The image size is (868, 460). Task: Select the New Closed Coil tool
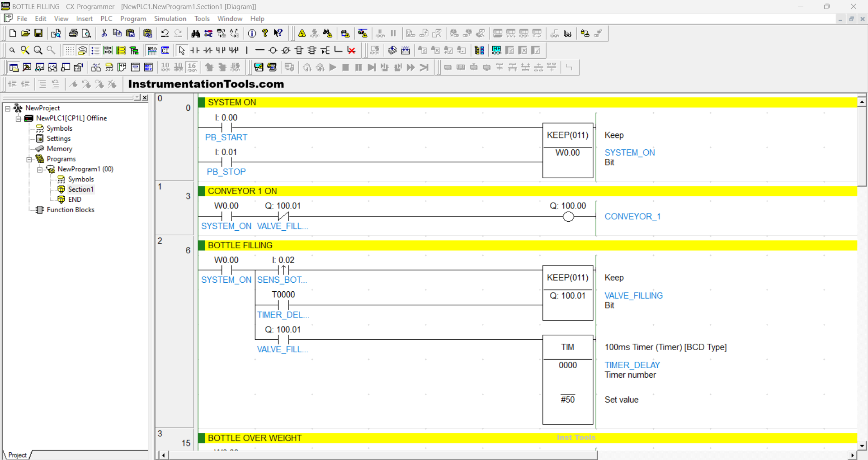coord(286,50)
